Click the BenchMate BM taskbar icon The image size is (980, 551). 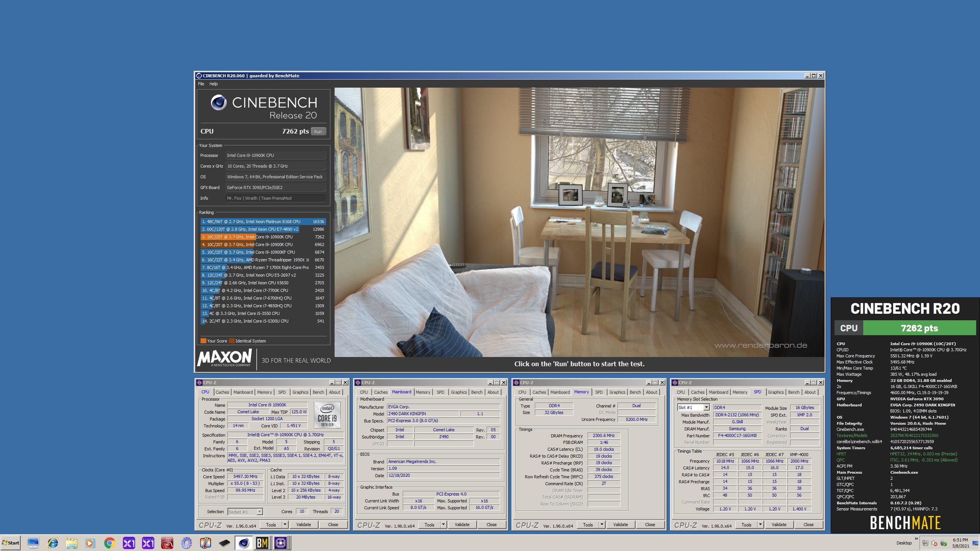tap(262, 543)
